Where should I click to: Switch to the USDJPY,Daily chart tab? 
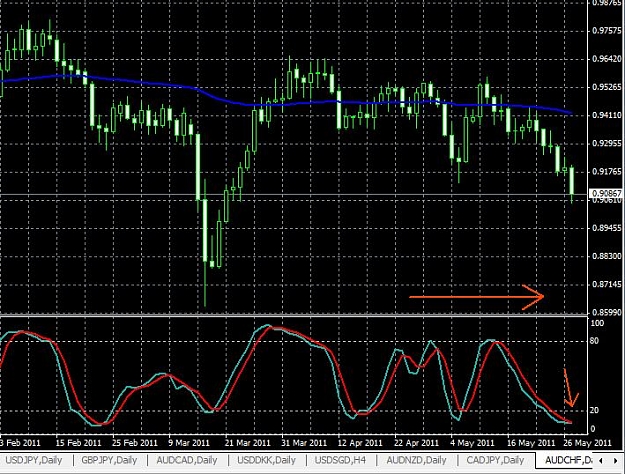click(x=34, y=460)
